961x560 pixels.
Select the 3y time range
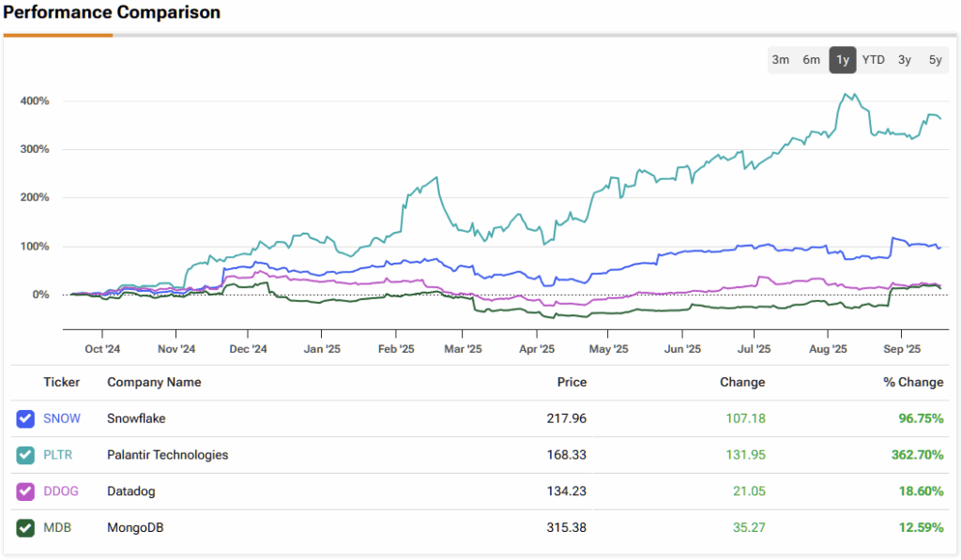point(904,60)
